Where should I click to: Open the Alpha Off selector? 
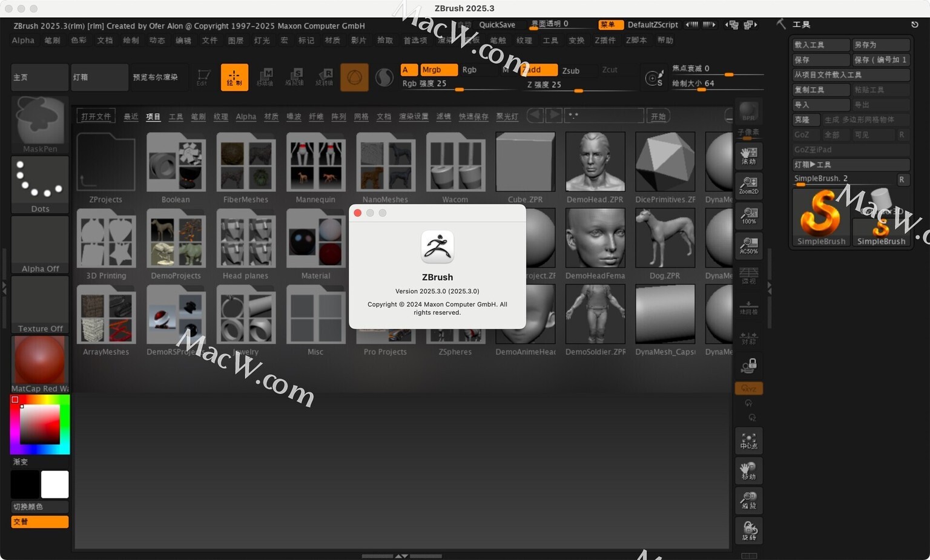[x=40, y=245]
